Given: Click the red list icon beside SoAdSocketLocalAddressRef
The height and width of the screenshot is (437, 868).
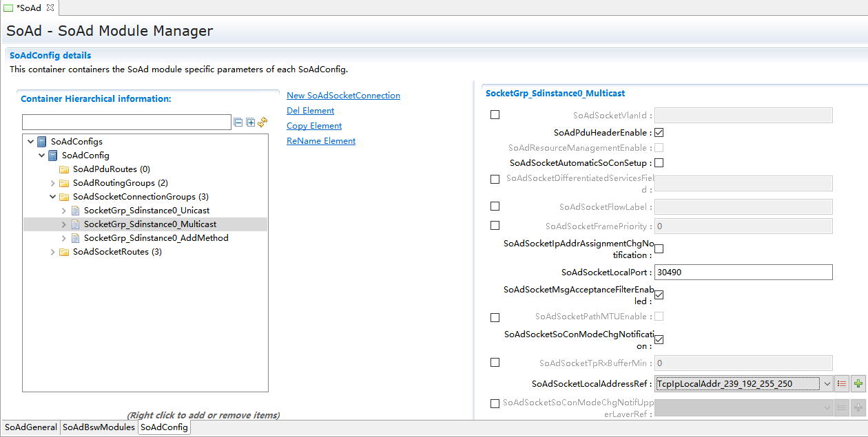Looking at the screenshot, I should point(841,384).
